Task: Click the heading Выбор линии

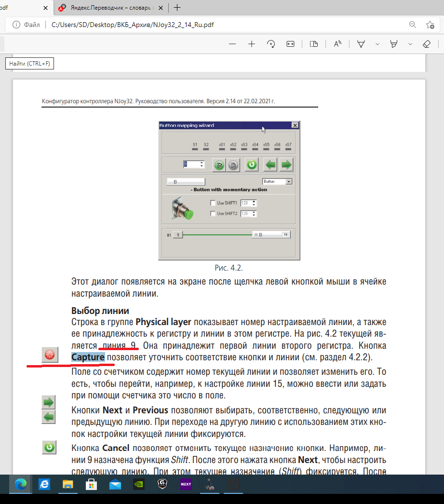Action: 100,311
